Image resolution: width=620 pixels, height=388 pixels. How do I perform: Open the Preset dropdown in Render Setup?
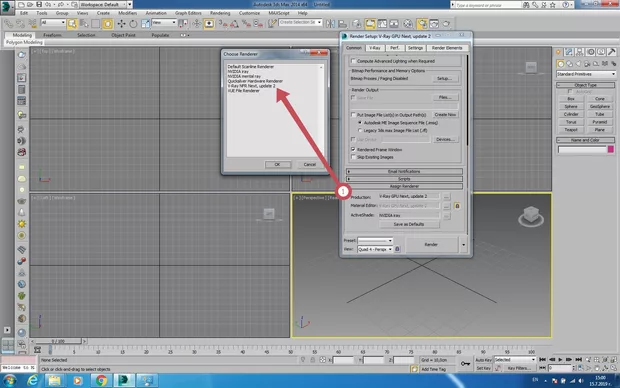[375, 240]
